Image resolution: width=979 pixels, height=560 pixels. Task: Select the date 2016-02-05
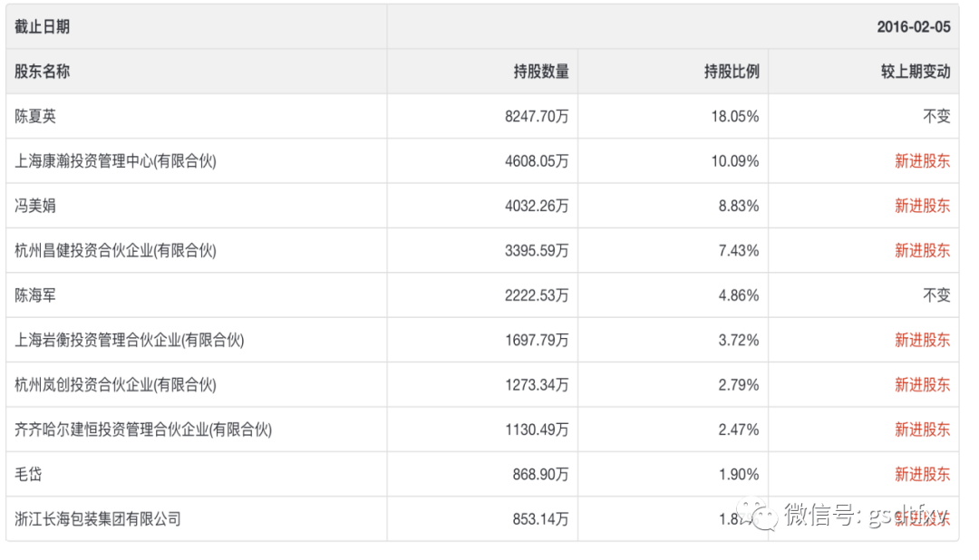(x=914, y=26)
